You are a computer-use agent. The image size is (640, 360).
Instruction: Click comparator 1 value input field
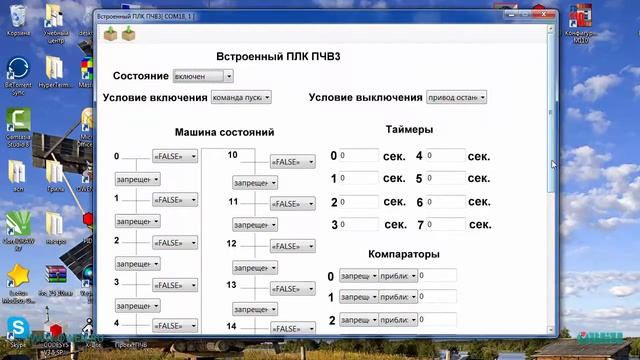[x=437, y=296]
